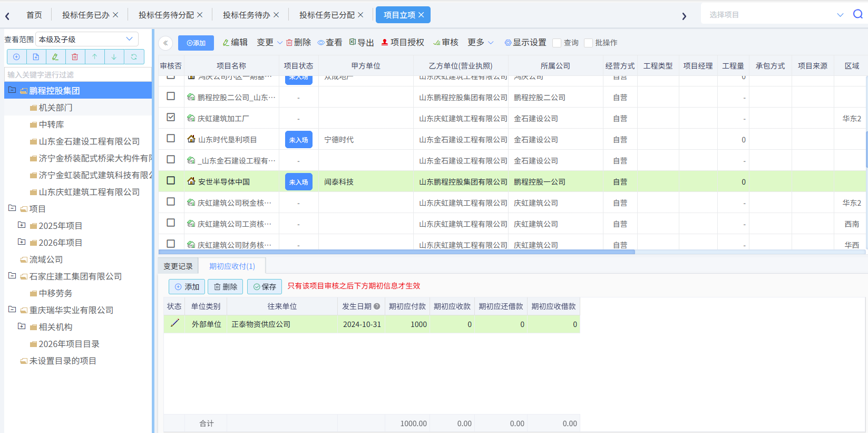Click the move down arrow icon

[114, 57]
